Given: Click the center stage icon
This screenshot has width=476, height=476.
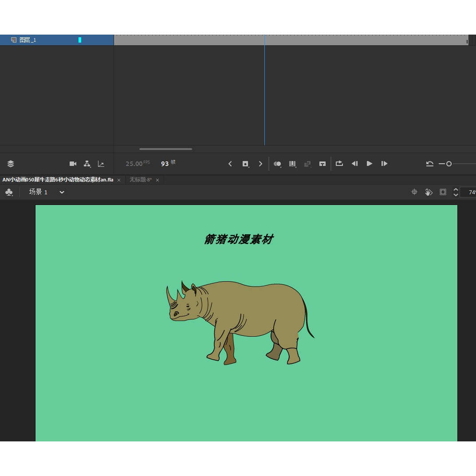Looking at the screenshot, I should tap(414, 192).
